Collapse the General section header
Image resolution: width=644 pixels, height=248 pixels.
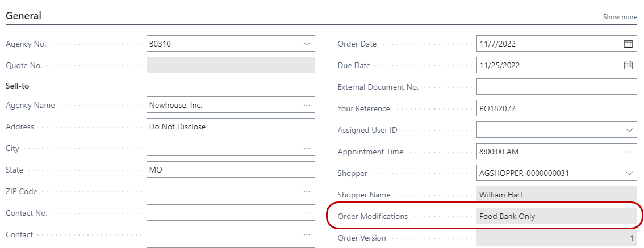[x=23, y=16]
